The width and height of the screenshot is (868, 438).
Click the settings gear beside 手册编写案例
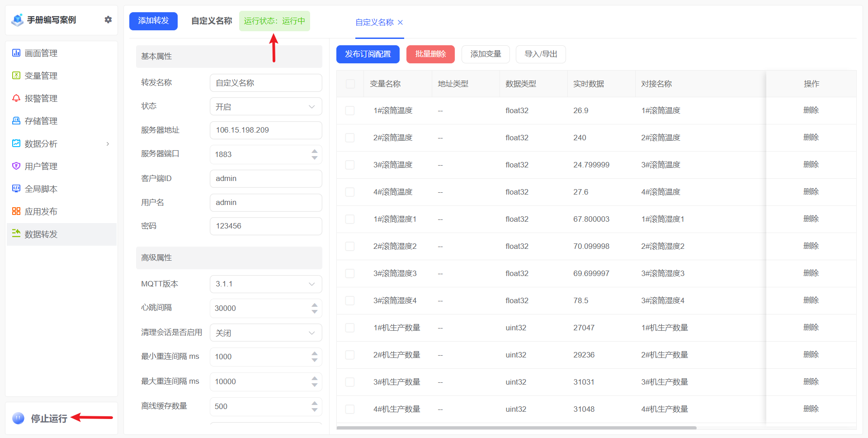108,19
